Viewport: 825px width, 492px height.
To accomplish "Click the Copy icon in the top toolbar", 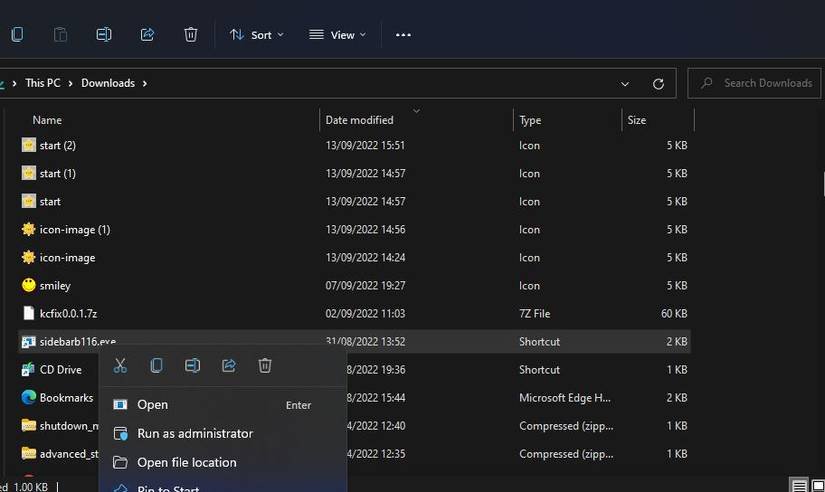I will tap(16, 35).
